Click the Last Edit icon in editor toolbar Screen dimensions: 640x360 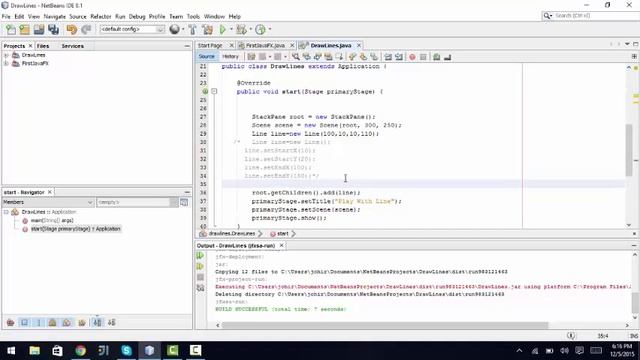point(251,57)
